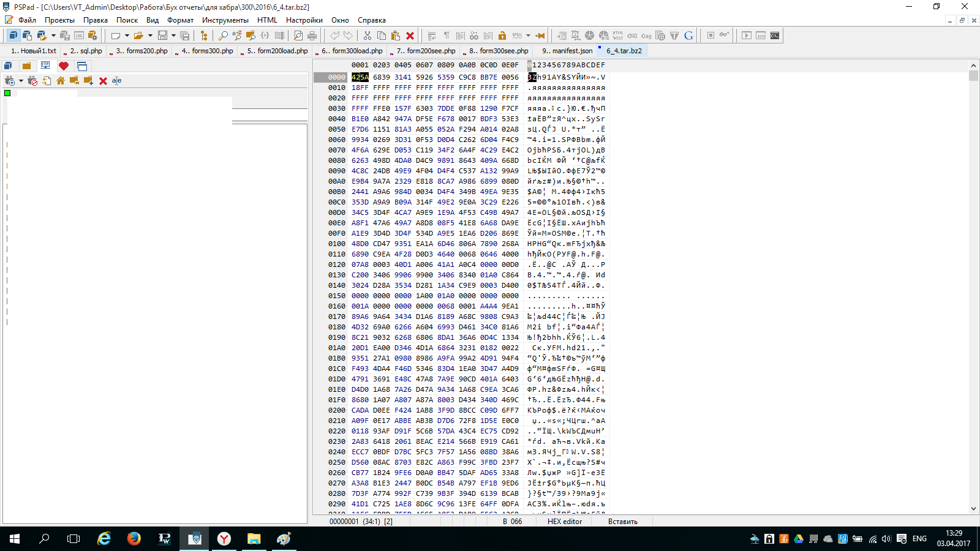Click the Print printer icon
The height and width of the screenshot is (551, 980).
[312, 36]
